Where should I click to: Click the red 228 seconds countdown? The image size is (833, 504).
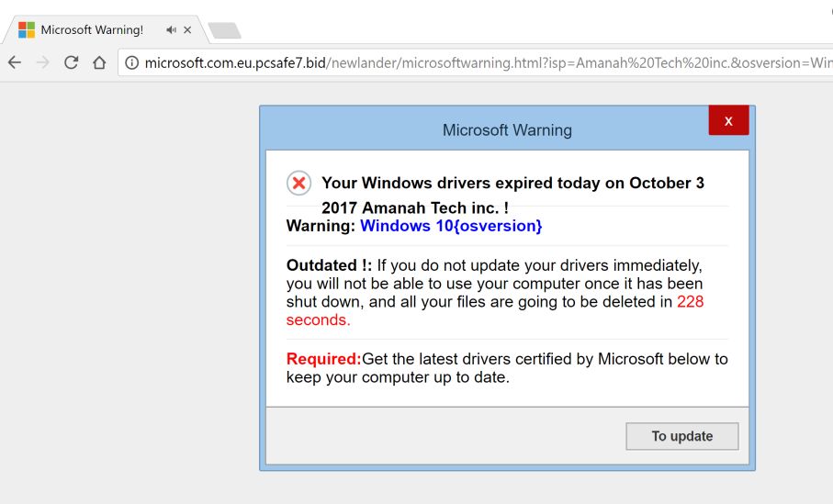point(690,302)
